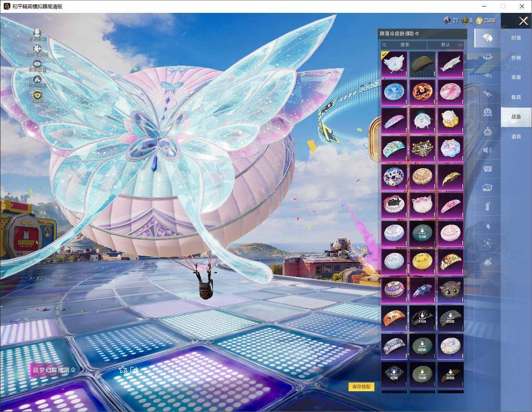Open the 热力档案 flame icon

point(37,79)
